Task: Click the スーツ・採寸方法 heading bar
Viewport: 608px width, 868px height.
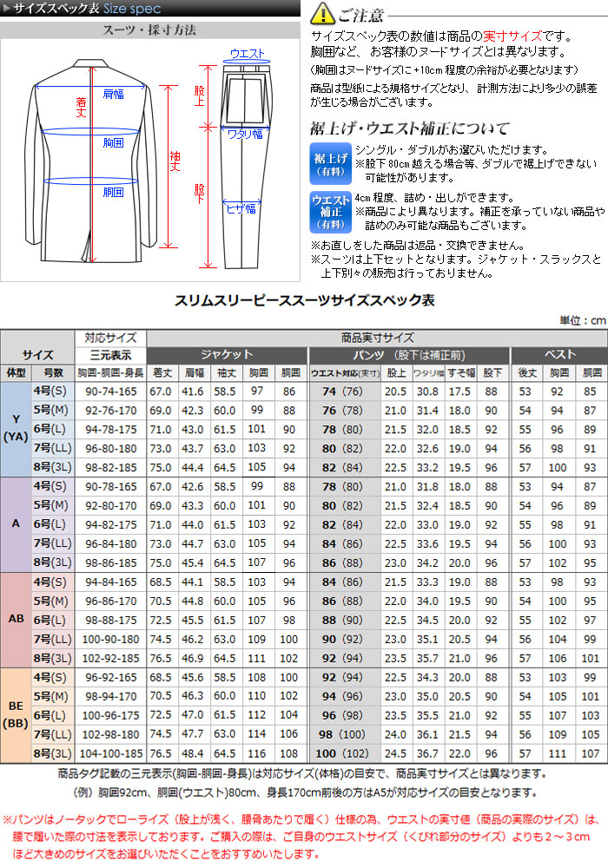Action: [150, 30]
